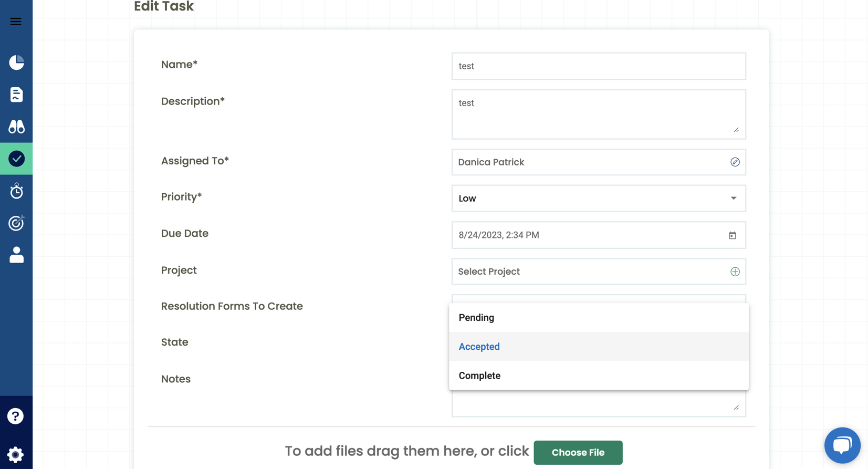Click the Name input field
The width and height of the screenshot is (868, 469).
click(x=599, y=66)
